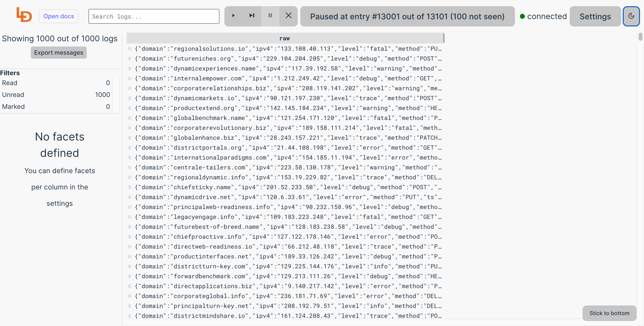Open the Settings panel
The height and width of the screenshot is (326, 644).
coord(595,17)
